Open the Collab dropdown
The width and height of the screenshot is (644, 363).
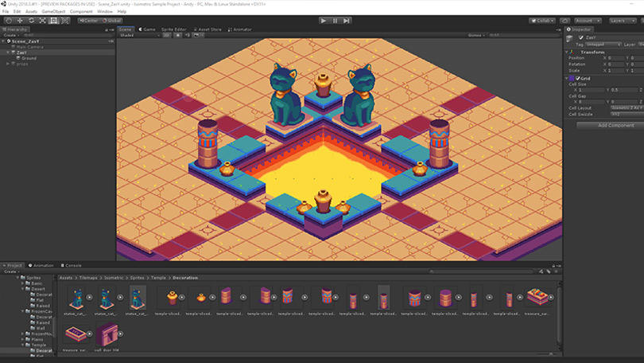[x=542, y=21]
